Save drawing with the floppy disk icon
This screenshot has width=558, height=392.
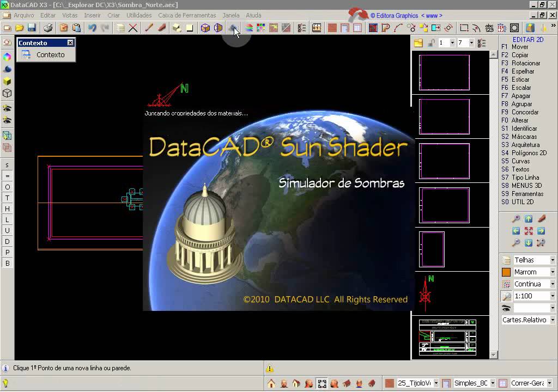click(x=32, y=28)
